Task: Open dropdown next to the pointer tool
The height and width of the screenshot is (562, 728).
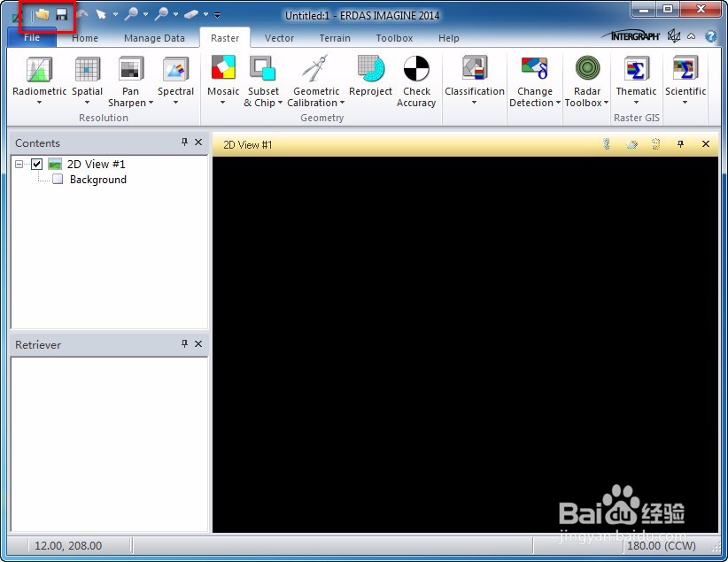Action: (115, 14)
